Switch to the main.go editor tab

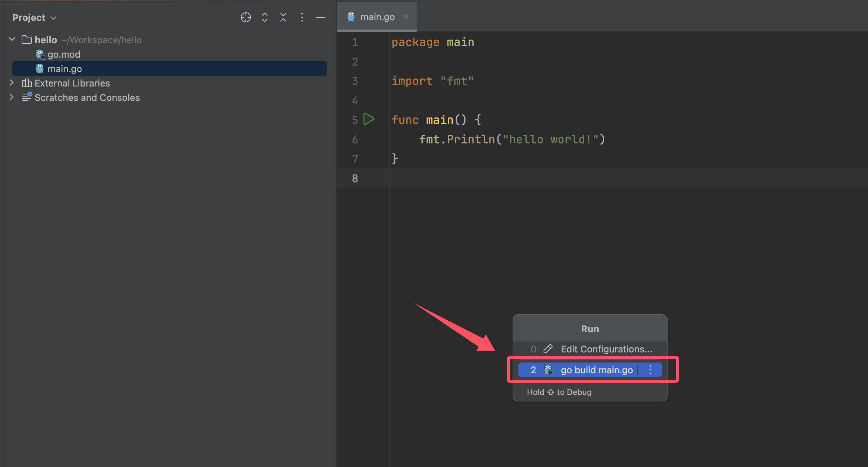coord(377,17)
